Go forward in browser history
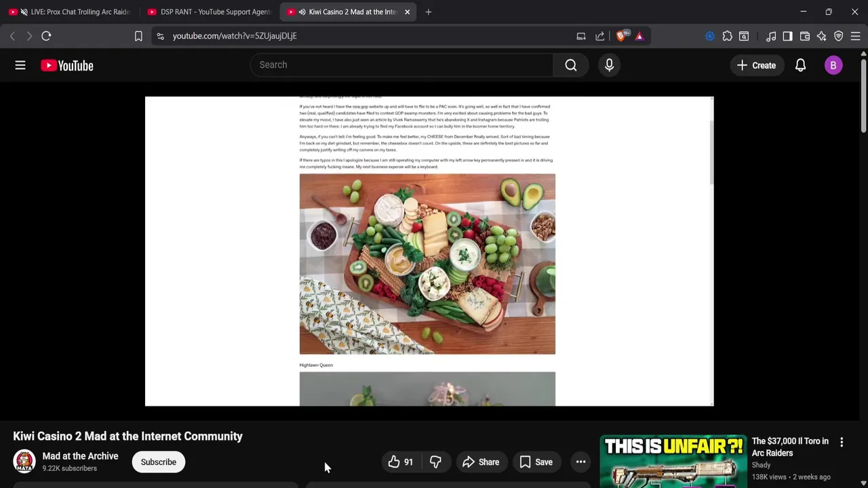 29,36
